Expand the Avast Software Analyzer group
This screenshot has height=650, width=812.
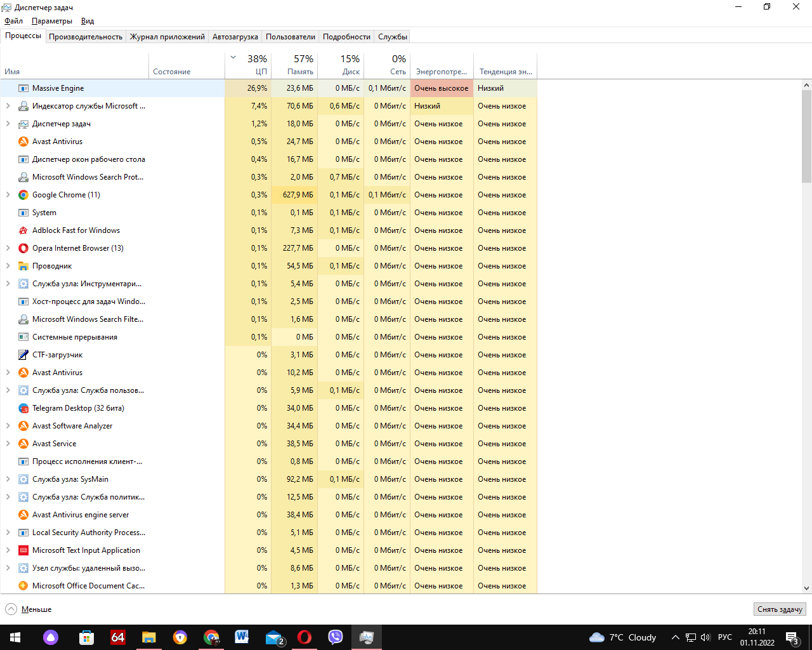(8, 426)
